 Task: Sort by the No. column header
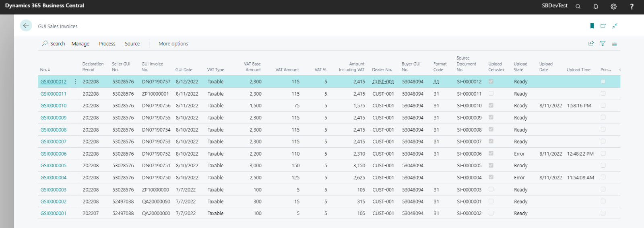[45, 70]
